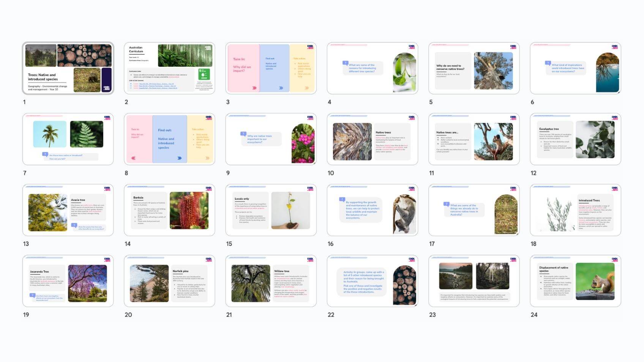The height and width of the screenshot is (362, 644).
Task: Click the speech bubble icon on slide 16
Action: pyautogui.click(x=342, y=199)
